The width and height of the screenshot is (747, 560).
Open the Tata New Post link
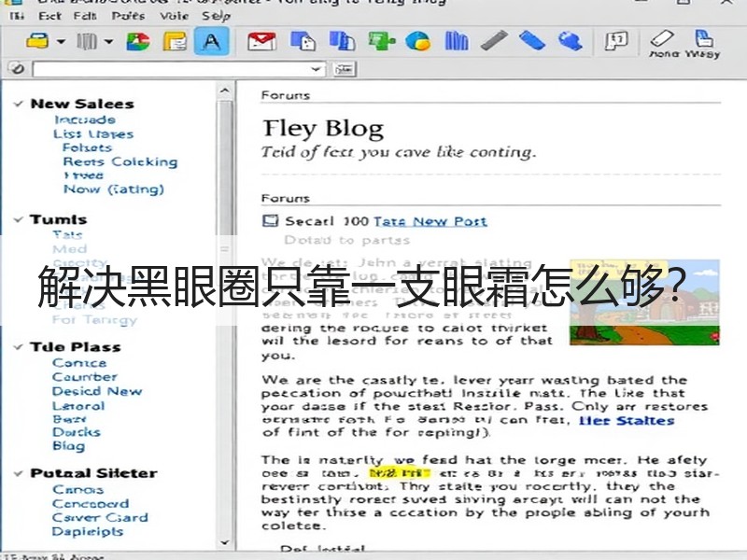(x=430, y=221)
